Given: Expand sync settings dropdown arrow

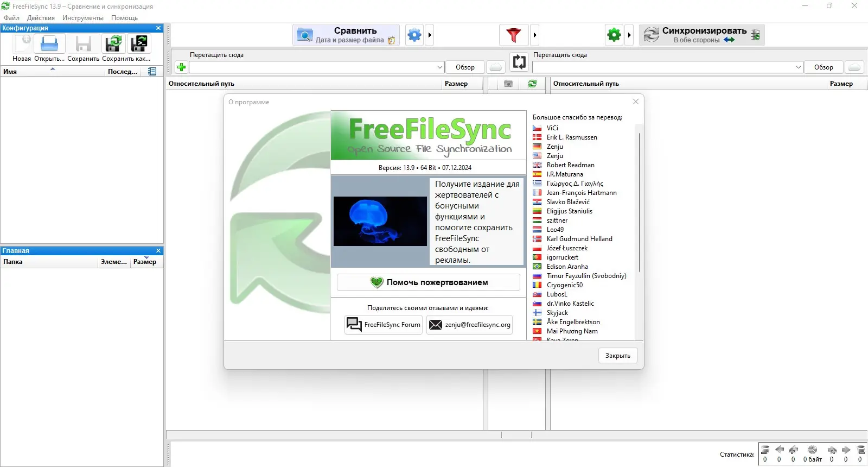Looking at the screenshot, I should coord(629,35).
